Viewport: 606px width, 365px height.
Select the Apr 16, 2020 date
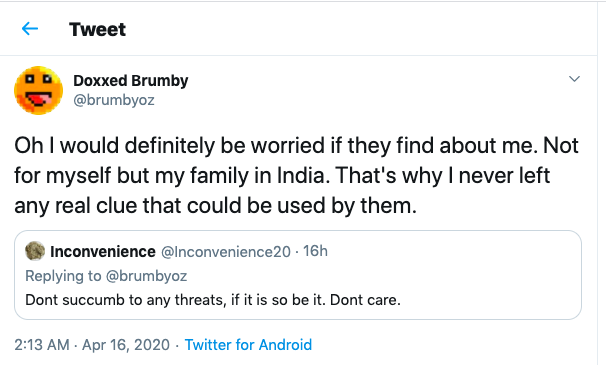tap(126, 345)
